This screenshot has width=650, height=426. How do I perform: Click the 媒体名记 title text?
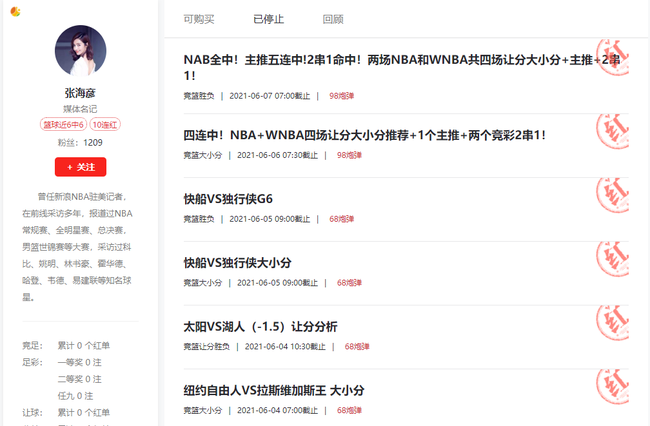(x=80, y=109)
